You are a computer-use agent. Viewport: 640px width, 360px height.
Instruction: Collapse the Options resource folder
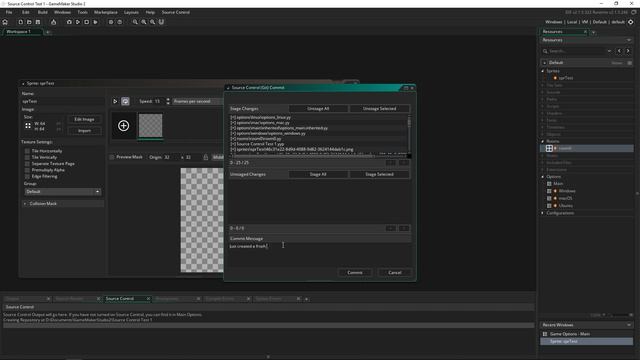[543, 177]
